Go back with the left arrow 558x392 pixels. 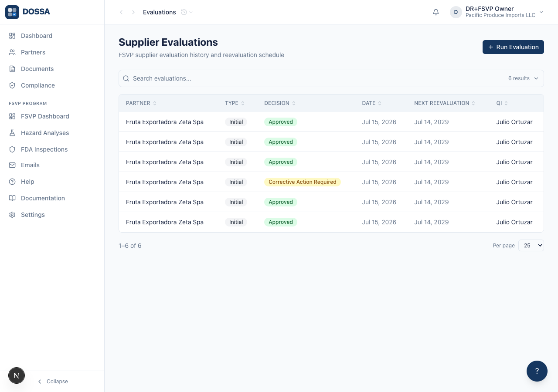[x=121, y=12]
